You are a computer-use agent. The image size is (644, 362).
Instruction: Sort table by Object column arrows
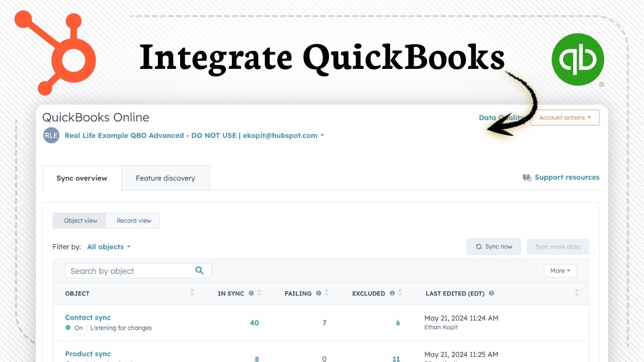pos(192,293)
